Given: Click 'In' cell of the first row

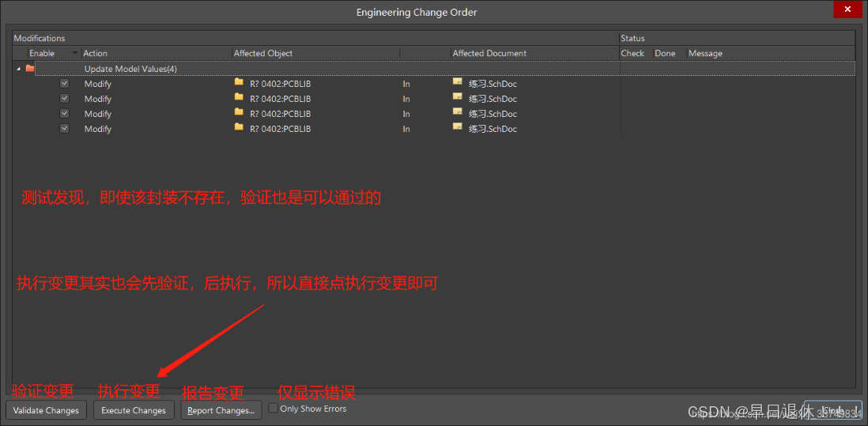Looking at the screenshot, I should [x=406, y=84].
